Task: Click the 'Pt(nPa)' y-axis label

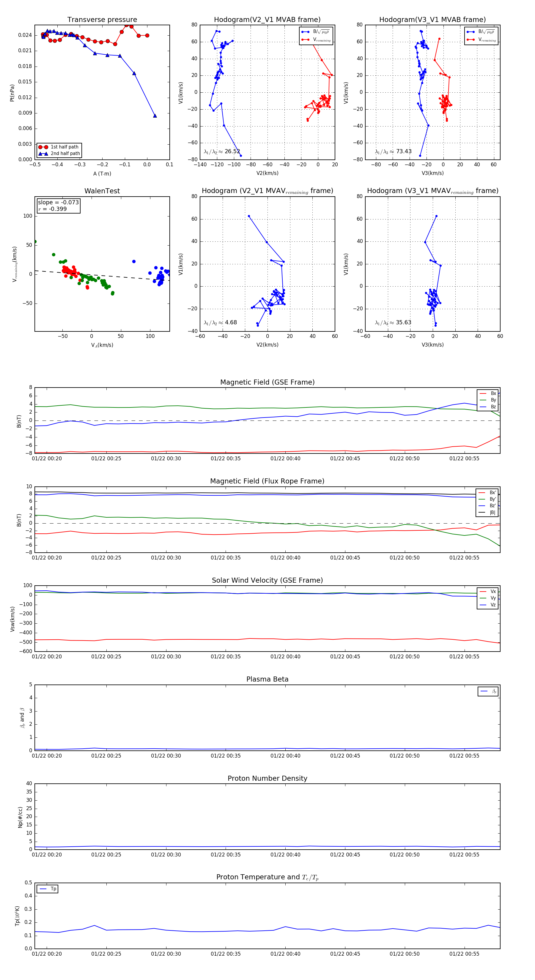Action: (x=12, y=93)
